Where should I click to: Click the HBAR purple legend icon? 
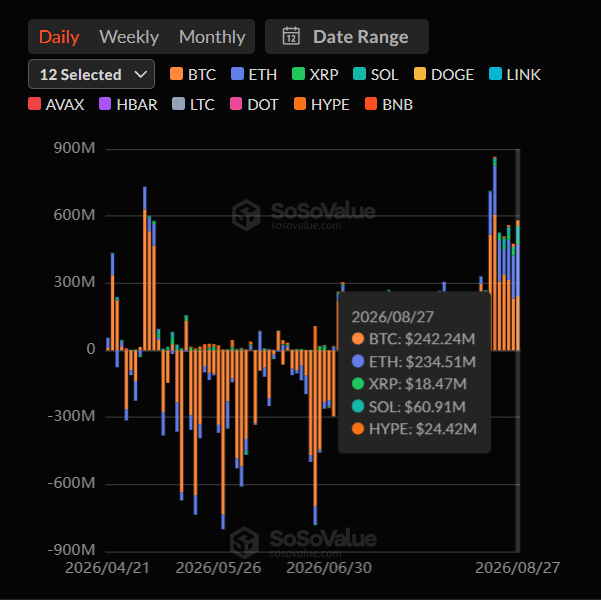click(x=105, y=104)
